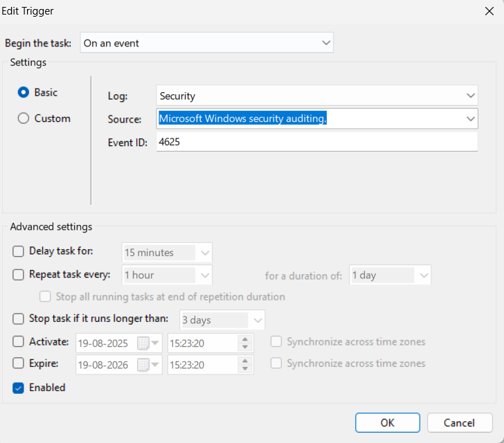504x443 pixels.
Task: Click the Activate time field 15:23:20
Action: point(202,343)
